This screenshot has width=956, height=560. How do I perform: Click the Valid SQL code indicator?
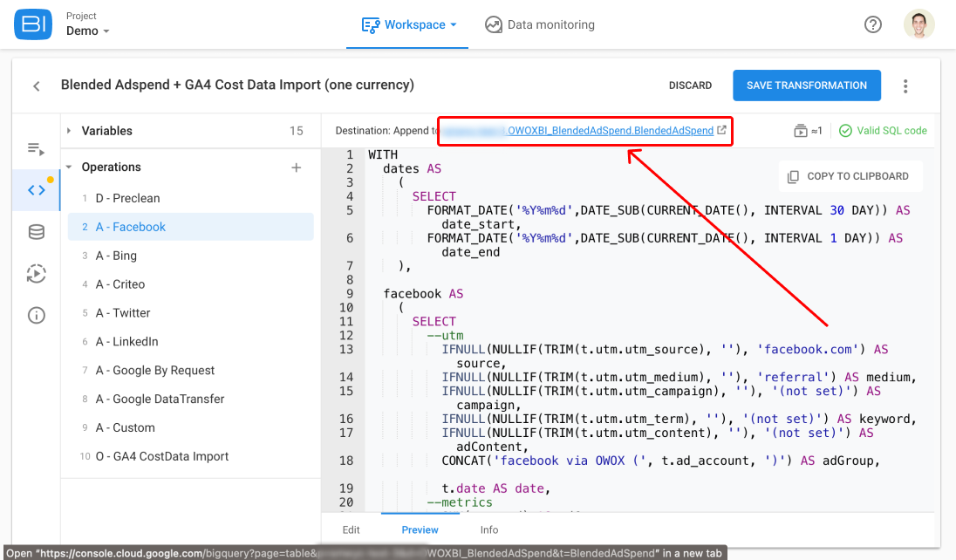pos(883,131)
